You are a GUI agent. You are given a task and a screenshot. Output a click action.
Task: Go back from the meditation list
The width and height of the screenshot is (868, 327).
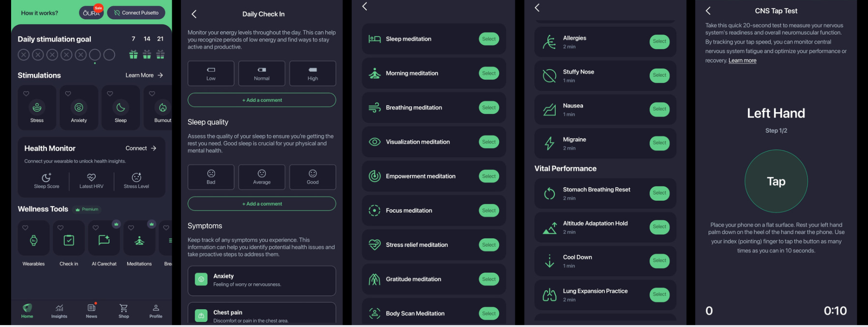coord(365,6)
